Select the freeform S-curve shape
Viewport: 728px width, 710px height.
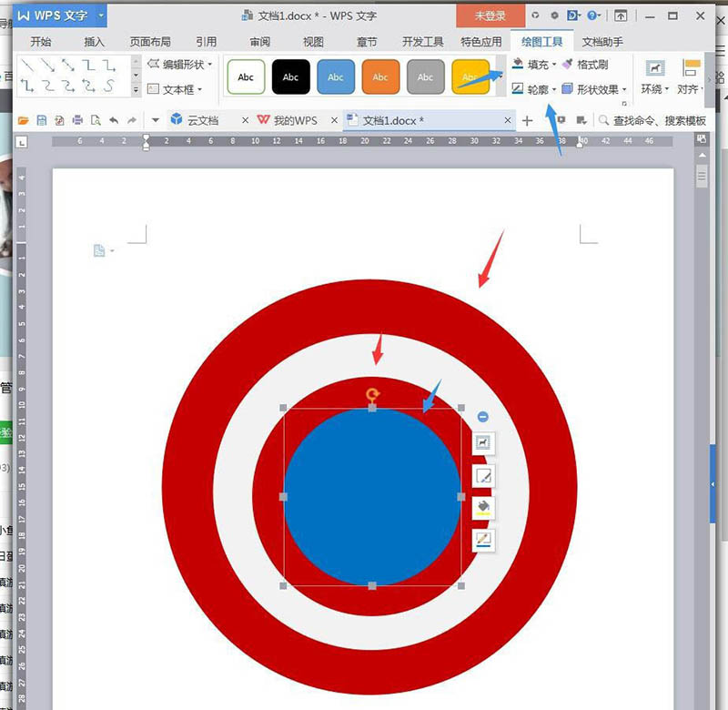pos(109,86)
